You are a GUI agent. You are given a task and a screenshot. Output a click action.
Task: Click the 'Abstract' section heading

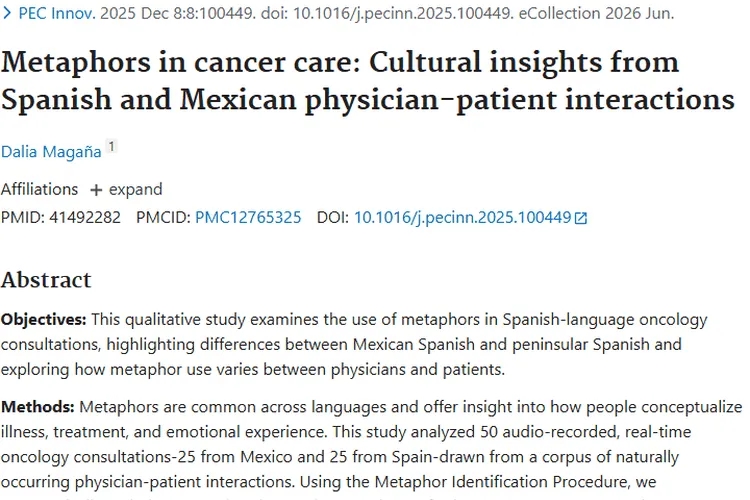46,279
